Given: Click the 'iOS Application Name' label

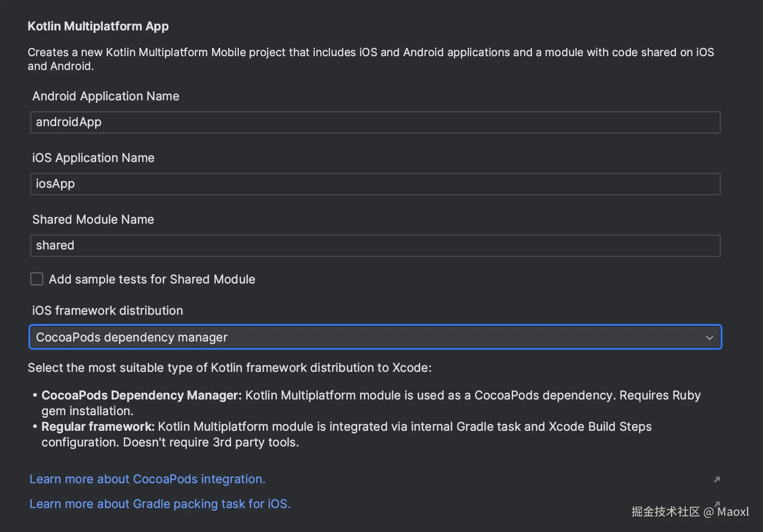Looking at the screenshot, I should [x=93, y=158].
